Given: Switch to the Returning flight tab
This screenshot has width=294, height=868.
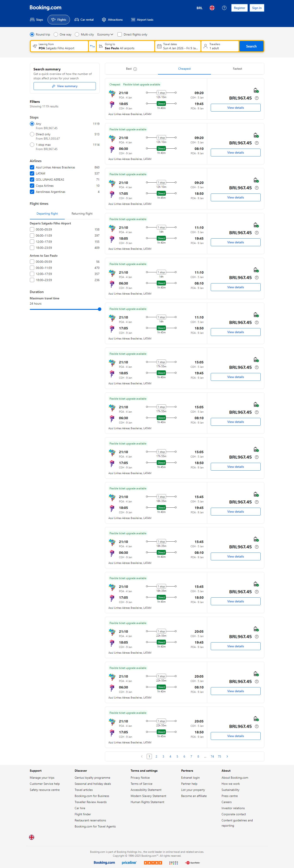Looking at the screenshot, I should (x=82, y=214).
